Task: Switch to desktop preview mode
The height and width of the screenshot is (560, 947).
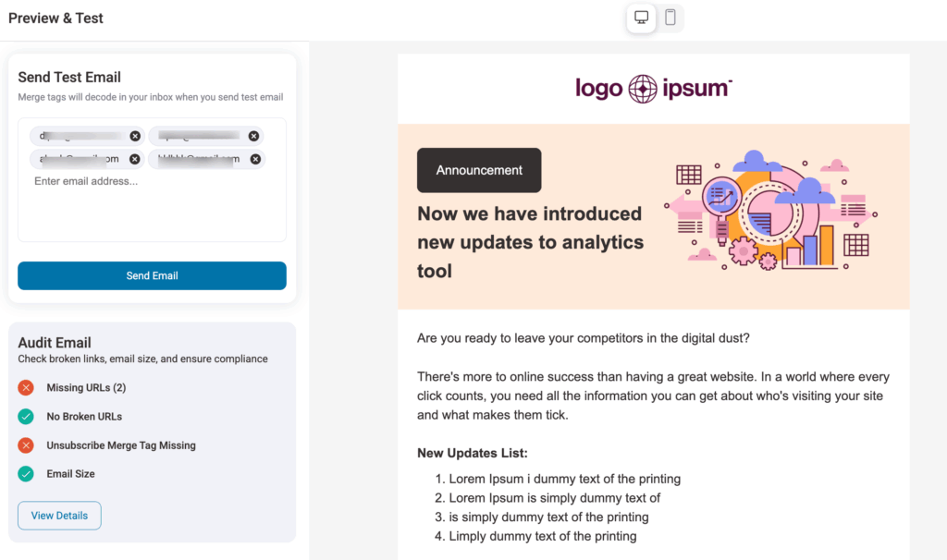Action: click(x=641, y=18)
